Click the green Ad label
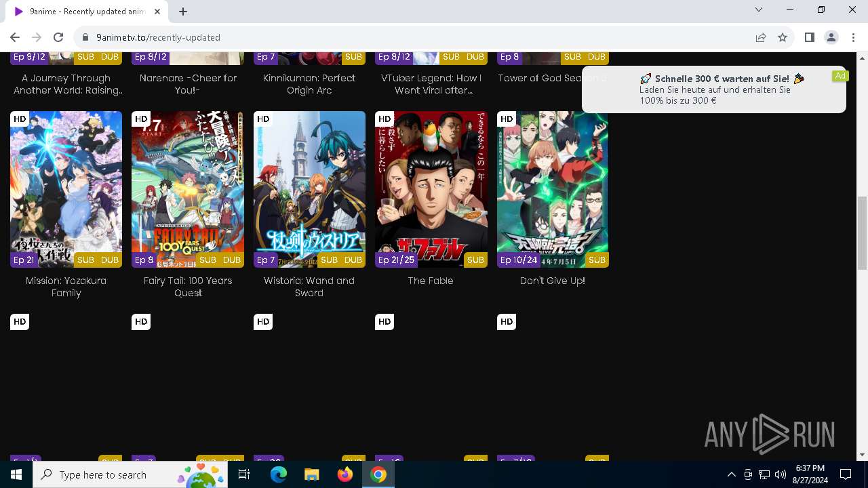The width and height of the screenshot is (868, 488). click(840, 76)
